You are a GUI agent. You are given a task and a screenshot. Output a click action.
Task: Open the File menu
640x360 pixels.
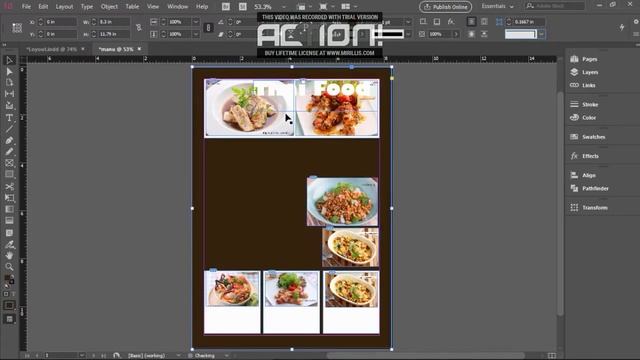(26, 7)
